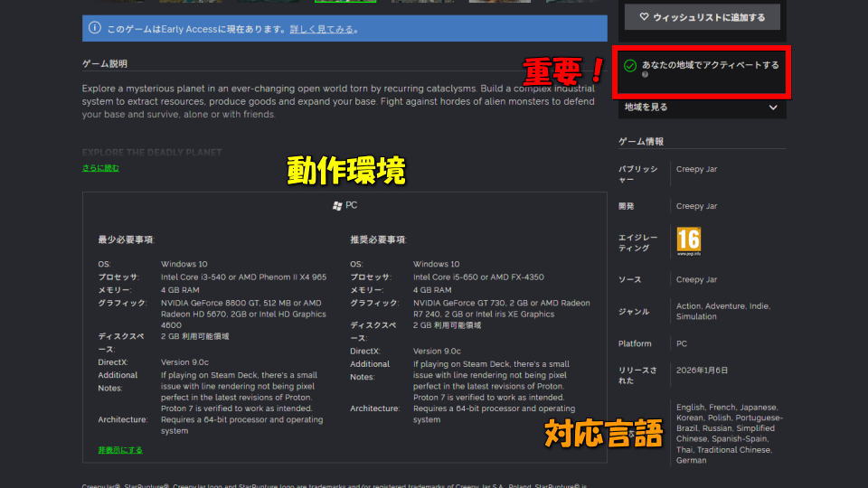Click the heart icon on the wishlist button

click(x=644, y=16)
